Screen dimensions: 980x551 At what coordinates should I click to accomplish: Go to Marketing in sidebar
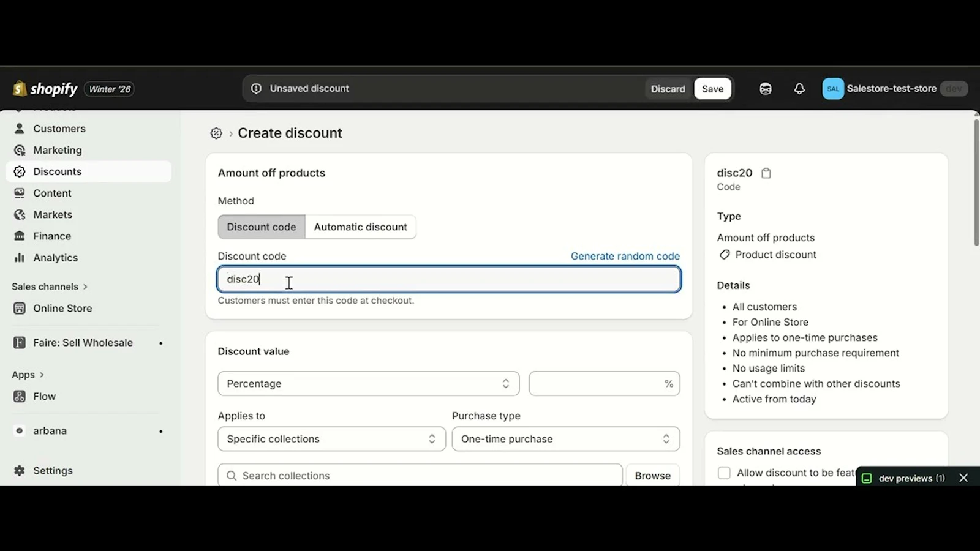tap(89, 150)
